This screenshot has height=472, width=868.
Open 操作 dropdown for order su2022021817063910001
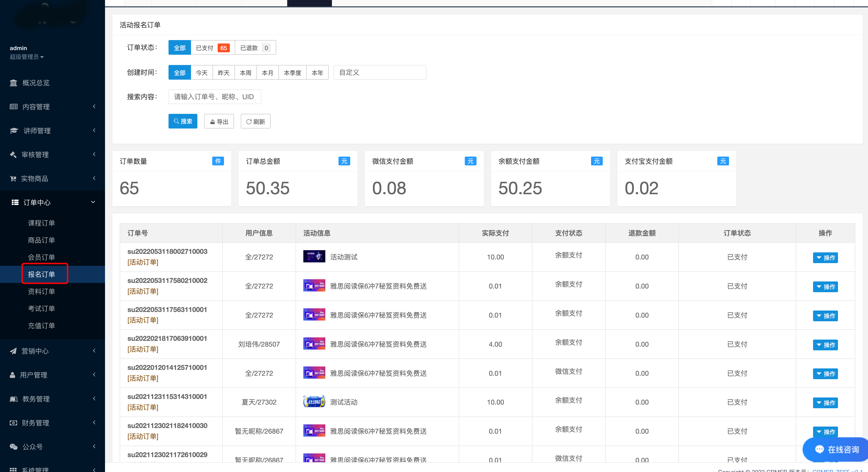pos(825,345)
